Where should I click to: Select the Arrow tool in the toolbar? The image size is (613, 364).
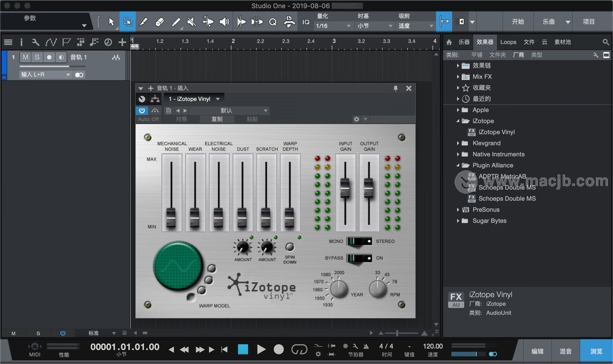pyautogui.click(x=111, y=22)
